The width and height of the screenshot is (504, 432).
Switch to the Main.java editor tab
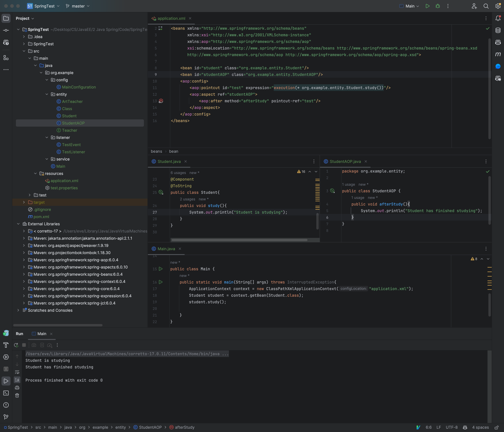click(166, 249)
